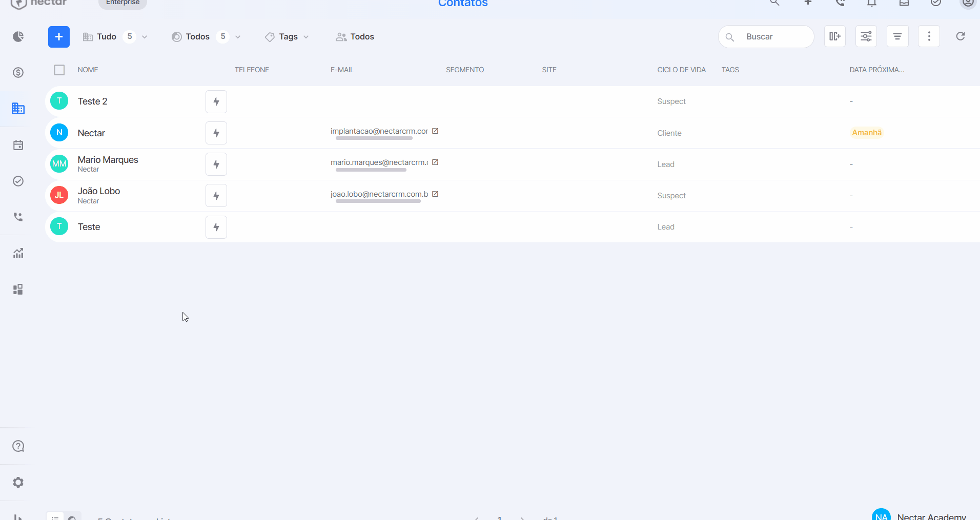Screen dimensions: 980x520
Task: Click the blue plus add contact button
Action: [x=59, y=37]
